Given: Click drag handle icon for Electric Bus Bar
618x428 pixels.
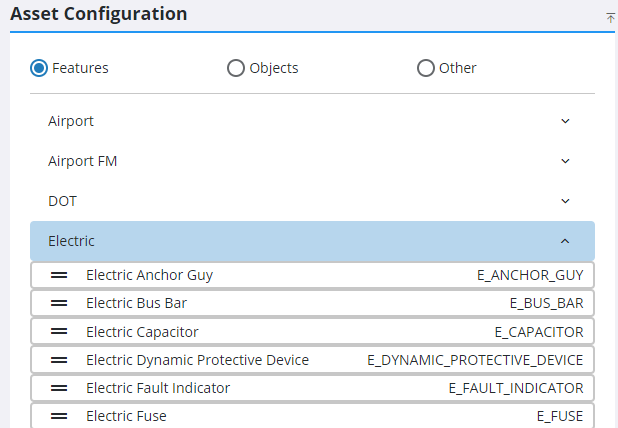Looking at the screenshot, I should pyautogui.click(x=59, y=303).
